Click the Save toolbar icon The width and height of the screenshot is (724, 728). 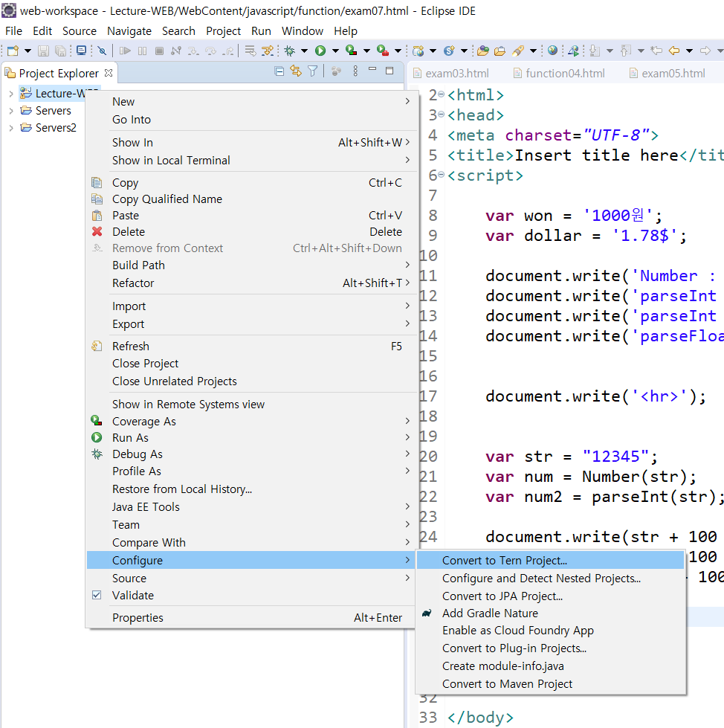[x=43, y=50]
